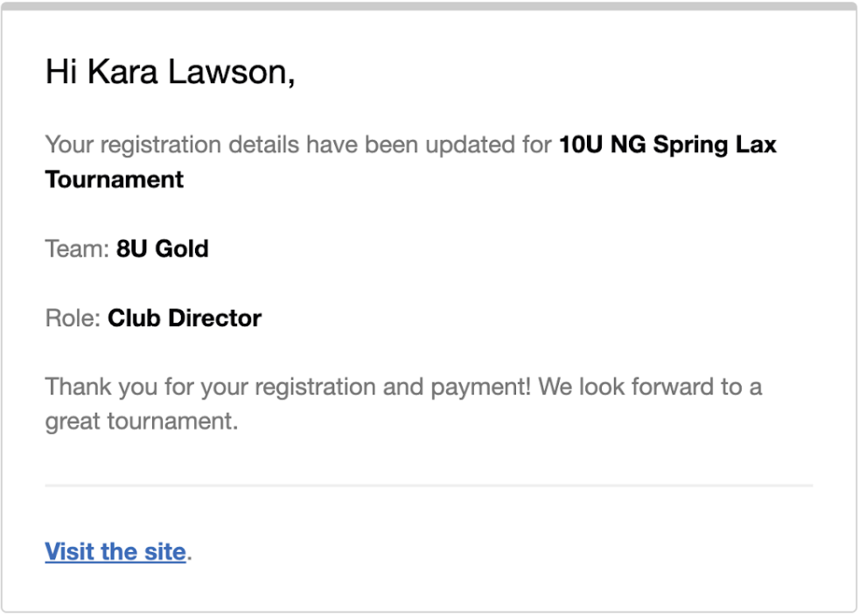
Task: Select the 10U NG Spring Lax text
Action: [667, 145]
